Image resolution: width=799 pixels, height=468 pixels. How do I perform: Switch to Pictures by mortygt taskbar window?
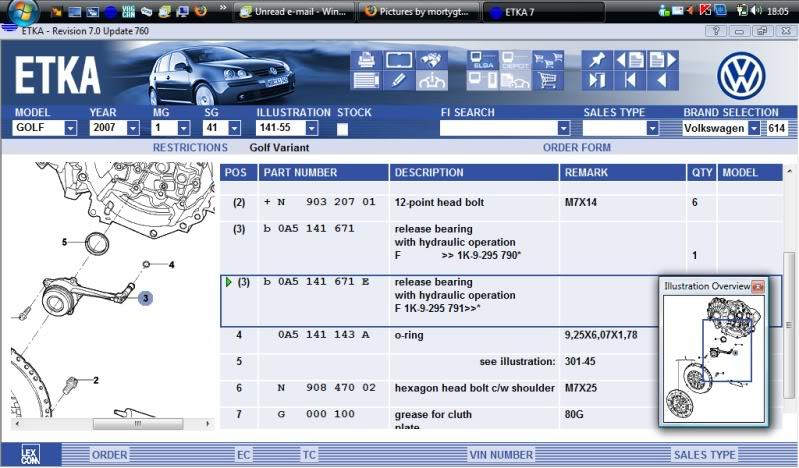click(x=418, y=12)
